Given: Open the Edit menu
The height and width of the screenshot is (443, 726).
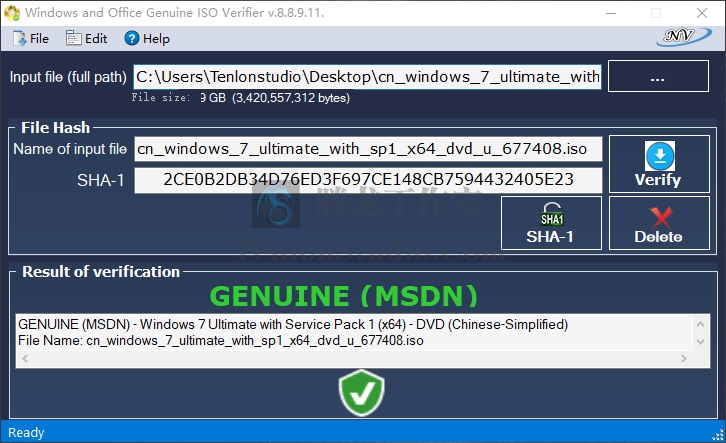Looking at the screenshot, I should pyautogui.click(x=87, y=38).
